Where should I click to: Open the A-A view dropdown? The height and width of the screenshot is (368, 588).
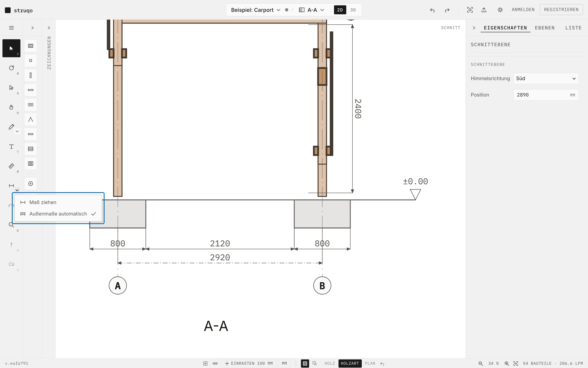coord(312,10)
